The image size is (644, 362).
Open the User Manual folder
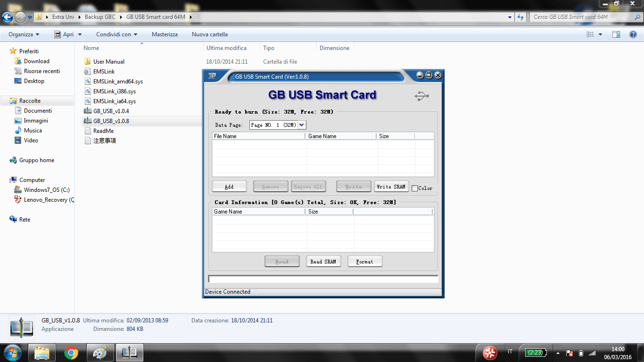tap(108, 62)
